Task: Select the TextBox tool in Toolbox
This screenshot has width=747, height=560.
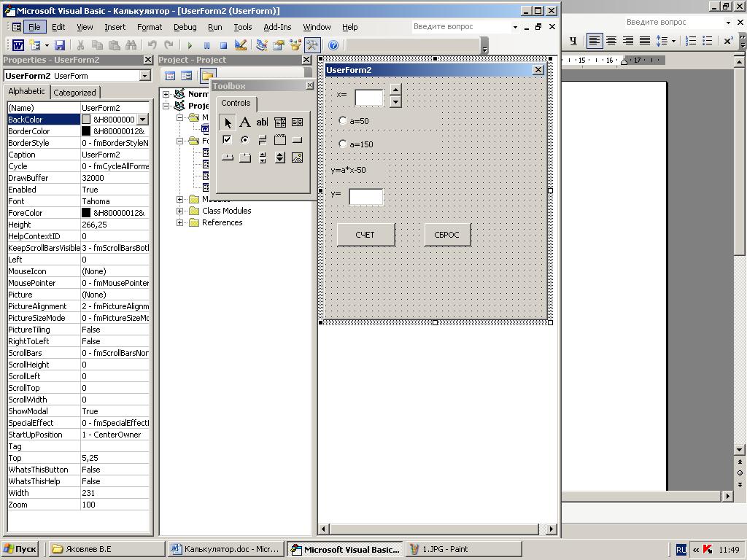Action: pos(262,122)
